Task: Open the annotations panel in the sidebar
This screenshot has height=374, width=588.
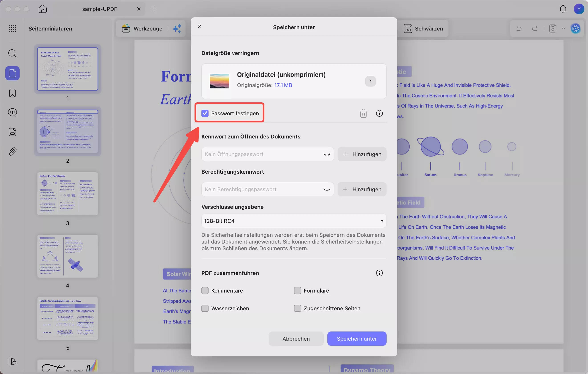Action: click(12, 112)
